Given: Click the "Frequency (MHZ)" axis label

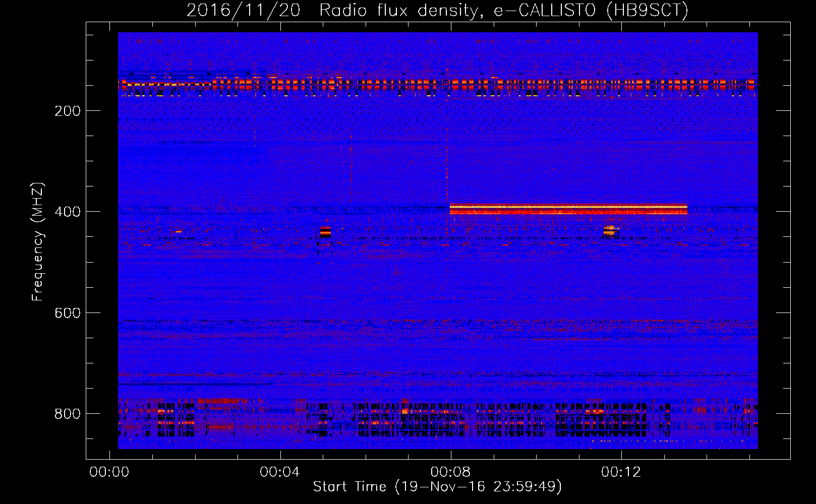Looking at the screenshot, I should [x=38, y=242].
